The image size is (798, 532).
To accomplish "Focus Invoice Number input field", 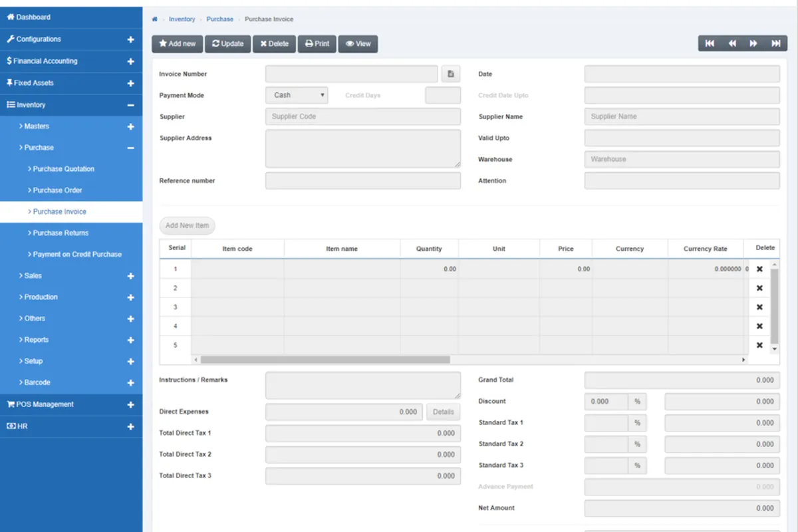I will [352, 74].
